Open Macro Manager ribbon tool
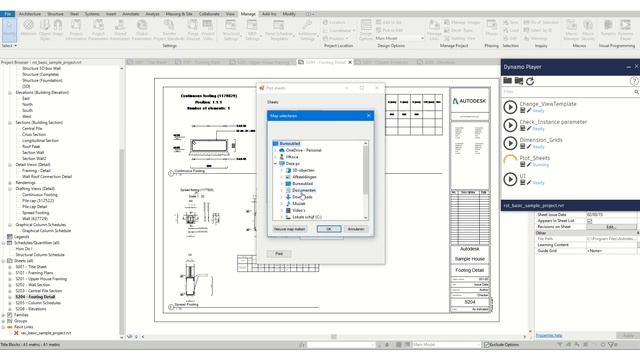This screenshot has width=640, height=360. pos(571,29)
